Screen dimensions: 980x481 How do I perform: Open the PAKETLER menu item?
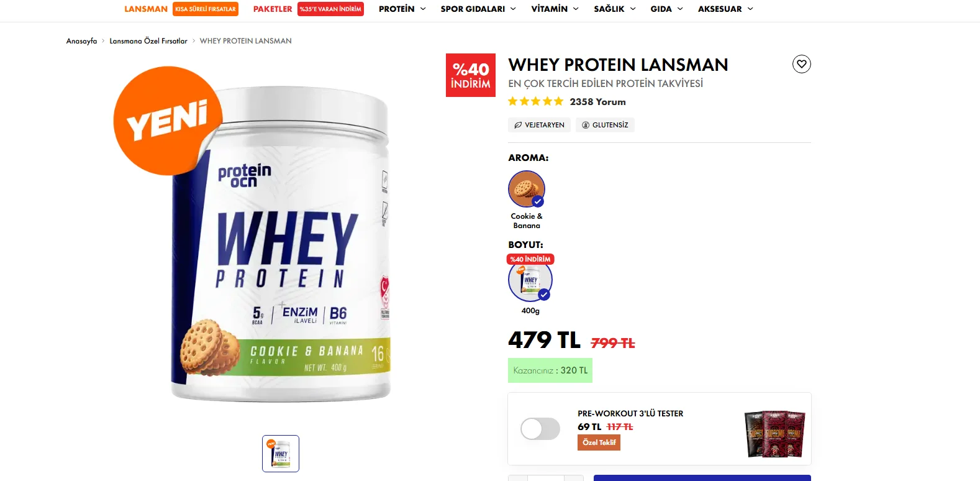point(273,9)
